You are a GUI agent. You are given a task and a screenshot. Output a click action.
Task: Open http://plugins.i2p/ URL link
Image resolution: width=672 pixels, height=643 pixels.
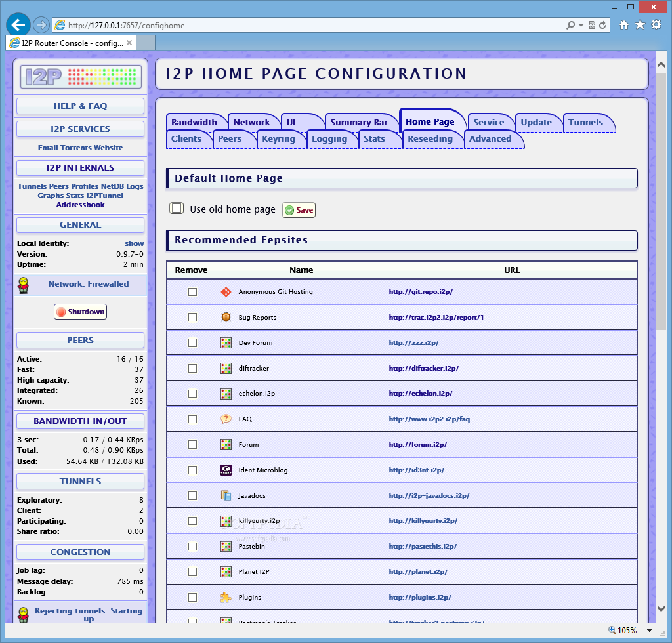click(420, 598)
